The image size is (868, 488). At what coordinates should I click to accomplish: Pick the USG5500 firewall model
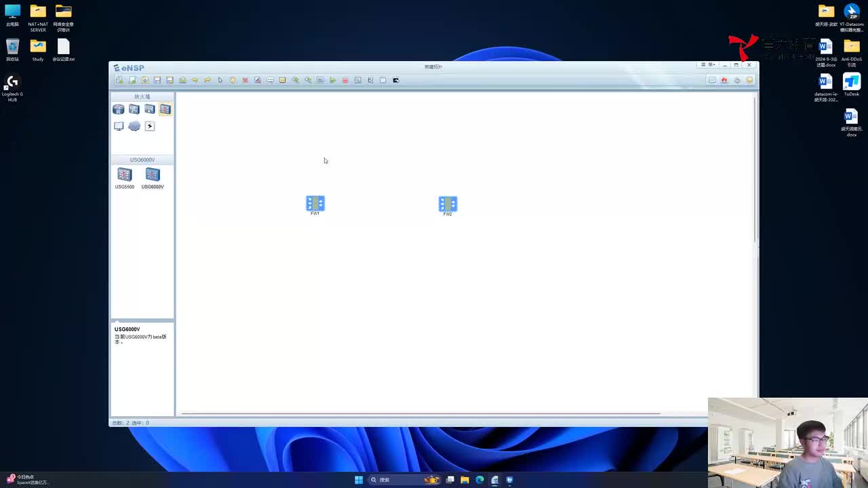[x=125, y=178]
